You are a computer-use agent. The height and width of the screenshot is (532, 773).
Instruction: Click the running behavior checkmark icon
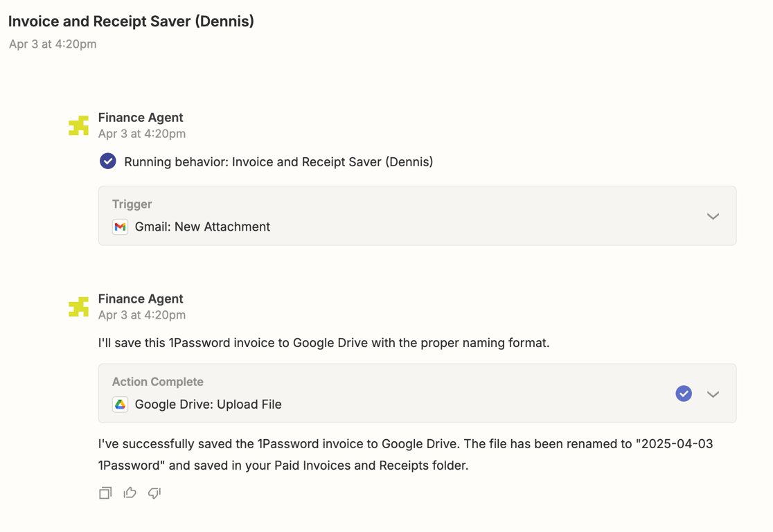point(108,161)
